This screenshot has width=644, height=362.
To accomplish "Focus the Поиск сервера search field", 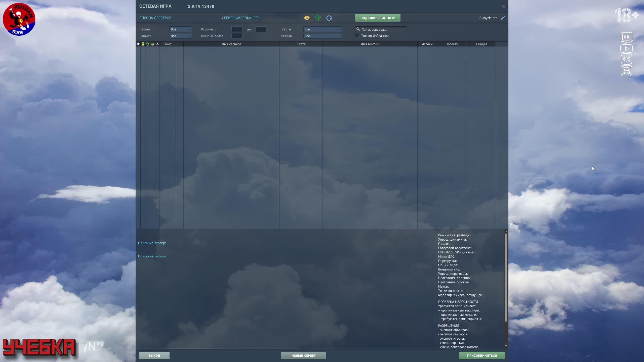I will coord(382,29).
